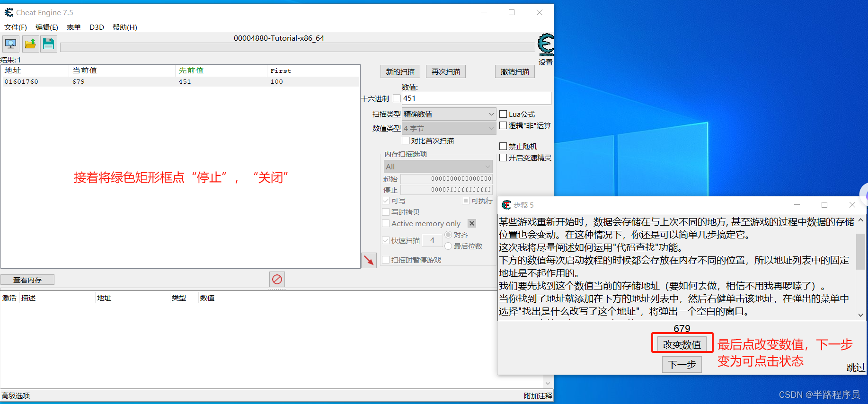This screenshot has width=868, height=404.
Task: Toggle 扫描时暂停游戏 checkbox
Action: pos(386,260)
